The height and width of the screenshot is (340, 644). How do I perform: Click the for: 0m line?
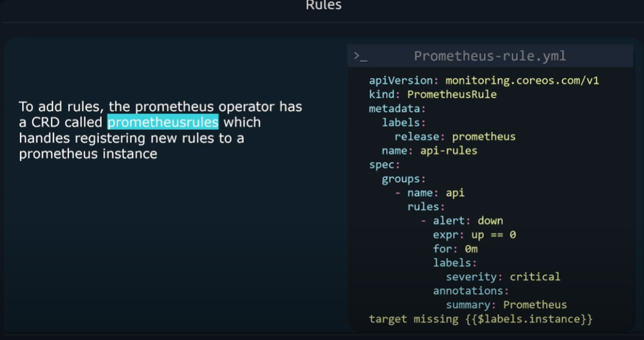pos(455,249)
